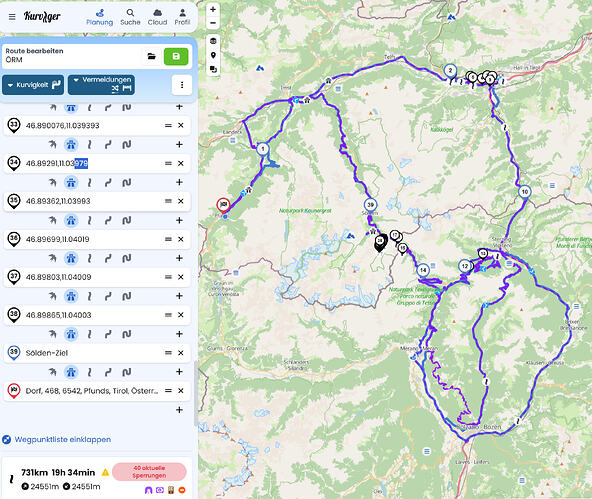The image size is (592, 499).
Task: Open the map layers globe icon
Action: 213,41
